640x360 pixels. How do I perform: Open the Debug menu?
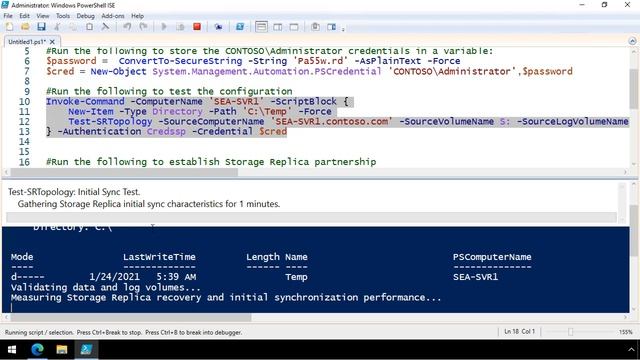point(85,16)
